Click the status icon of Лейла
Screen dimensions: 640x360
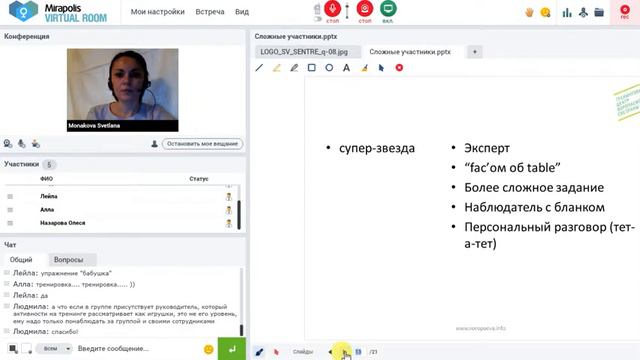[x=229, y=196]
